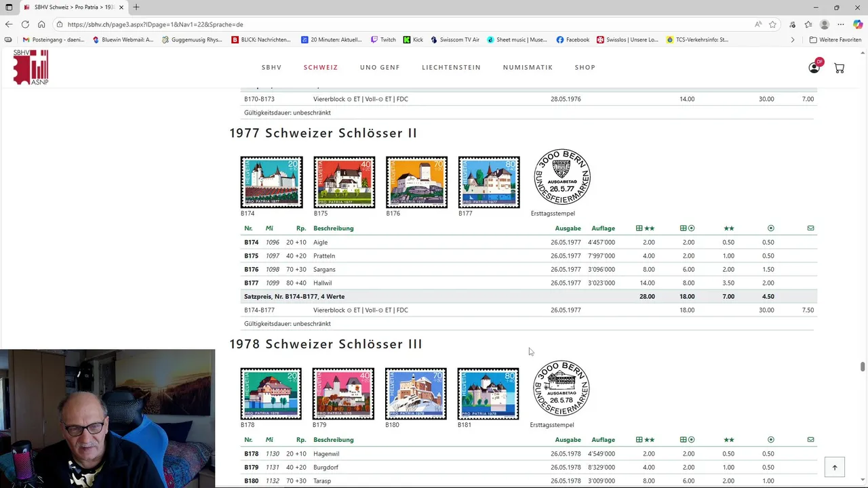Viewport: 868px width, 488px height.
Task: Click the page vertical scrollbar thumb
Action: (863, 367)
